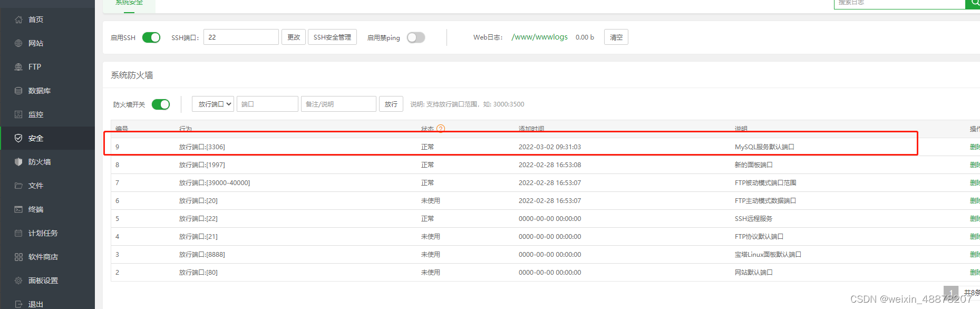The height and width of the screenshot is (309, 980).
Task: Click the grid icon beside 软件商店
Action: [x=18, y=257]
